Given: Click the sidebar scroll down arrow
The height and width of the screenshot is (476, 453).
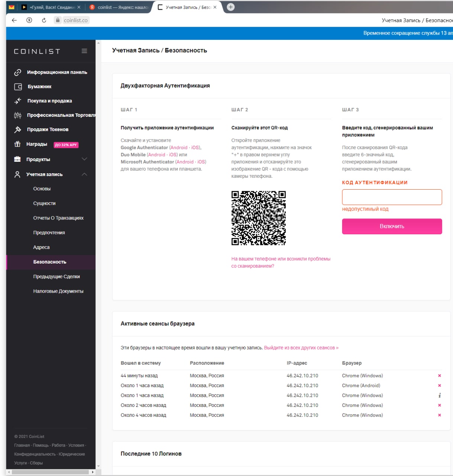Looking at the screenshot, I should pos(98,466).
